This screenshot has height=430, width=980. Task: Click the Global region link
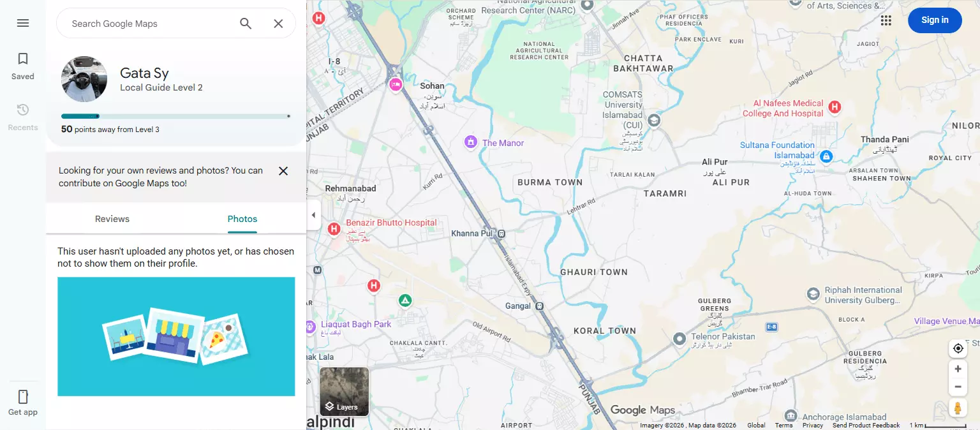[x=756, y=426]
